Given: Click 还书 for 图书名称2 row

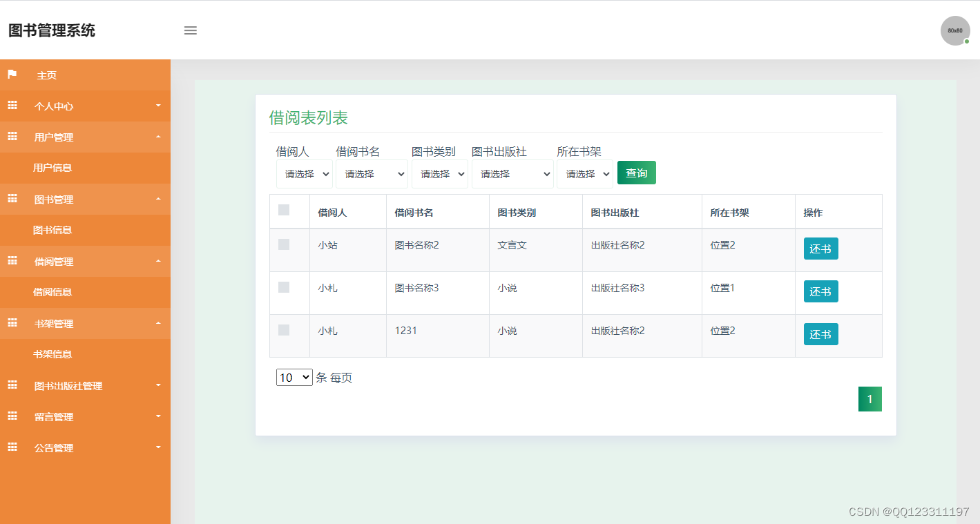Looking at the screenshot, I should pos(821,249).
